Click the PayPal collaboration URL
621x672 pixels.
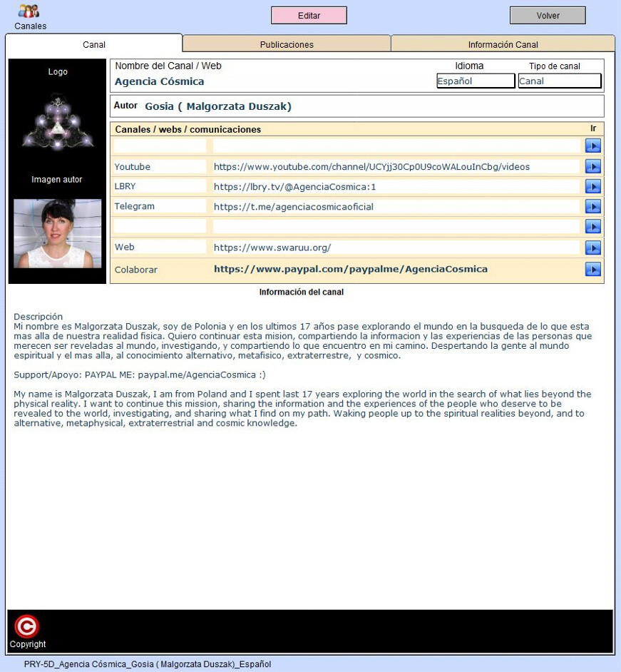[x=351, y=269]
